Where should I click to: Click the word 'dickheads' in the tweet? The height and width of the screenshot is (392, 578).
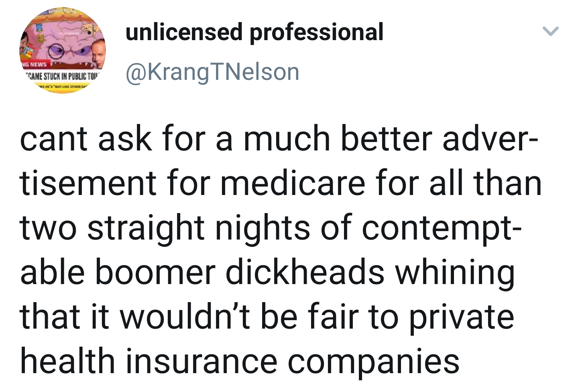(x=305, y=273)
